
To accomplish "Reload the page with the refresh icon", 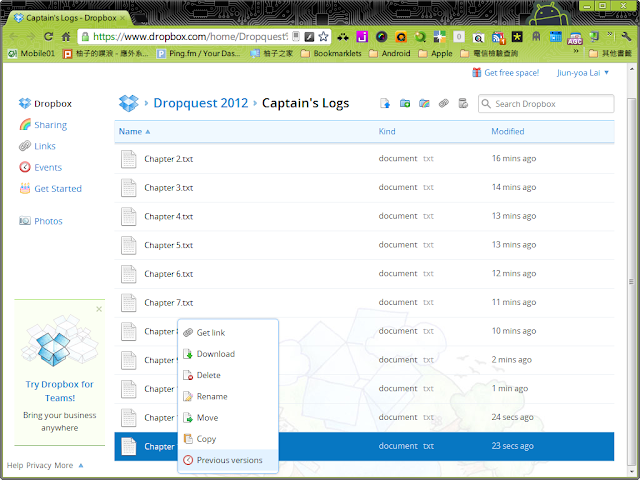I will tap(49, 37).
